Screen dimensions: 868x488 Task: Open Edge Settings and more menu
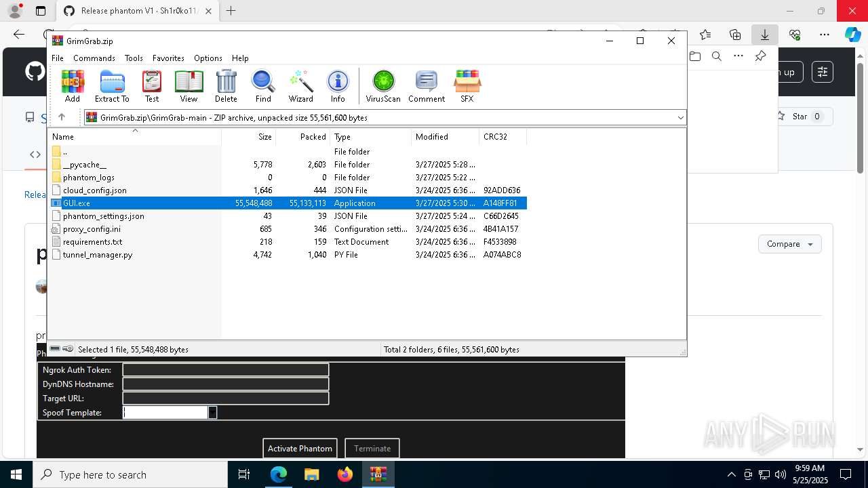point(825,34)
